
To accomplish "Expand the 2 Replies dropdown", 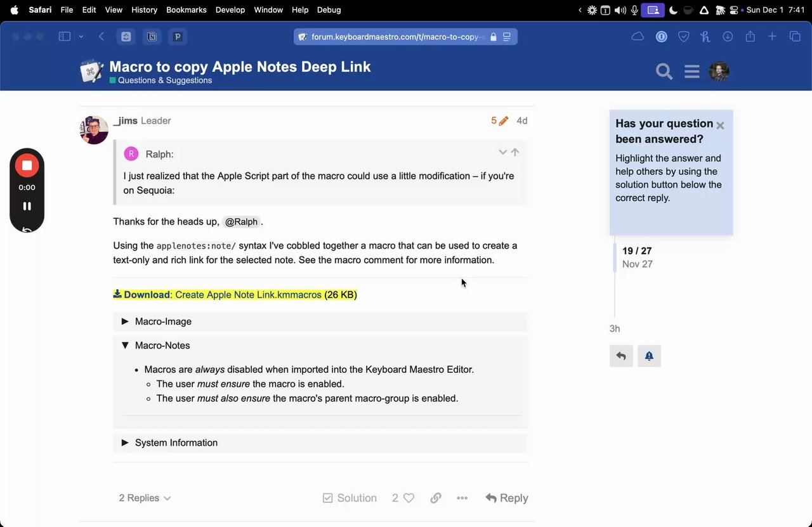I will point(145,498).
